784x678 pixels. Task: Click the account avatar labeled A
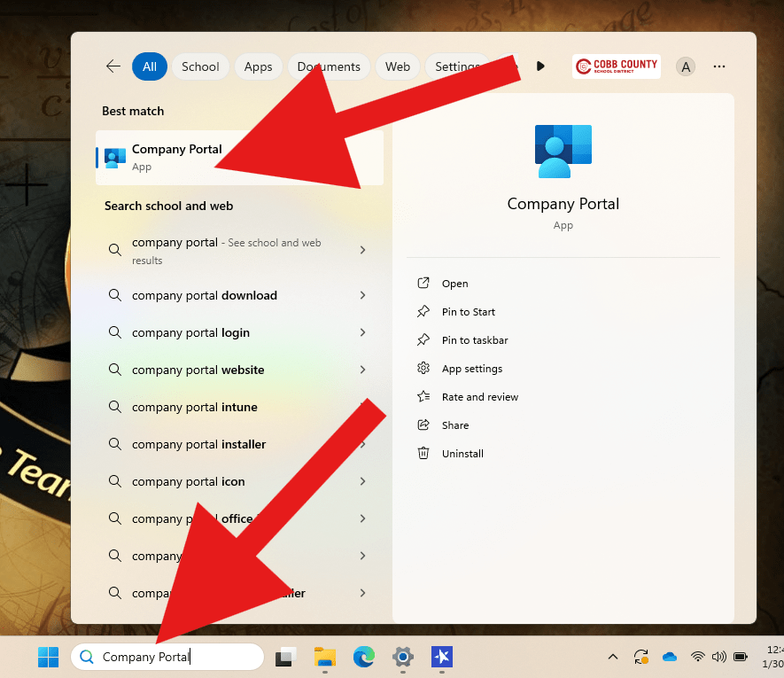click(686, 66)
